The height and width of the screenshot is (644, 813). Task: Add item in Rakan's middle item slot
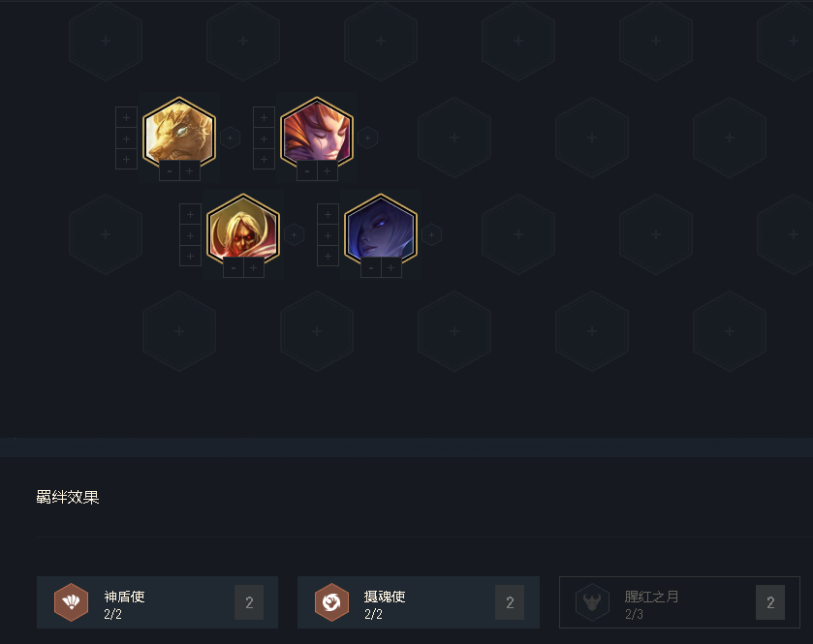coord(264,138)
